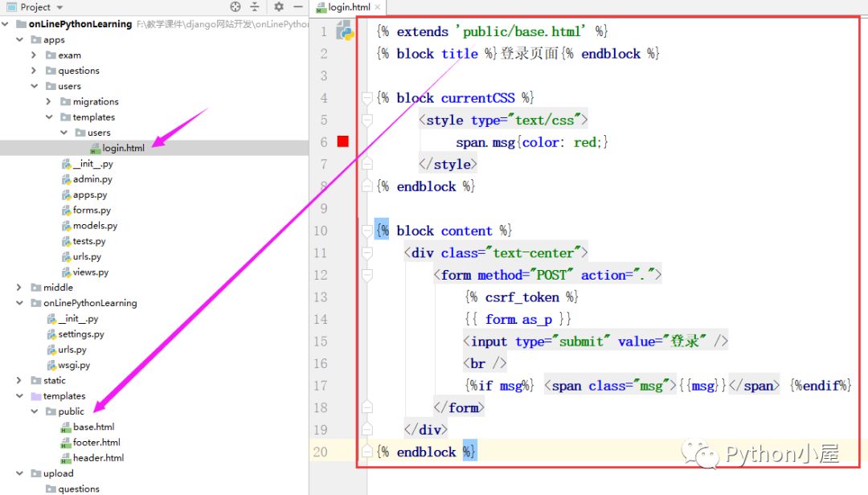
Task: Select wsgi.py file in tree
Action: tap(74, 365)
